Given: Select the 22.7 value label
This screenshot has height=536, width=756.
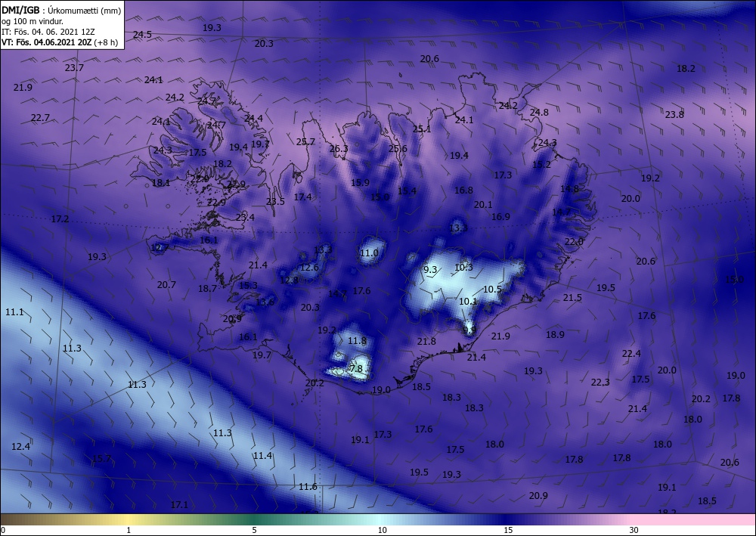Looking at the screenshot, I should 40,118.
